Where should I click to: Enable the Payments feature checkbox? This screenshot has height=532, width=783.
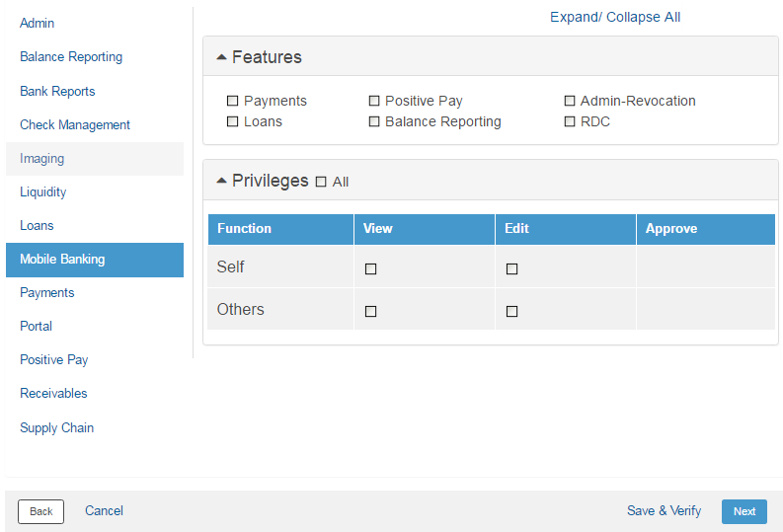point(233,101)
